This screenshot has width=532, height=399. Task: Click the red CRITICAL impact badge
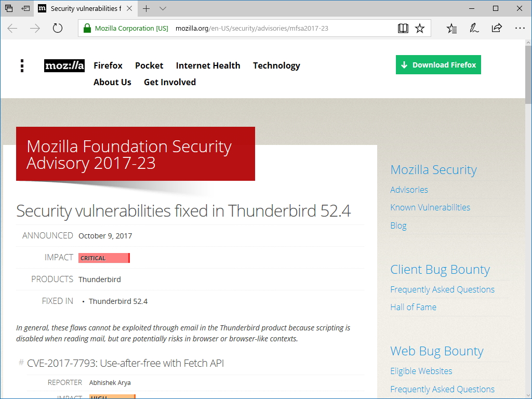(104, 258)
